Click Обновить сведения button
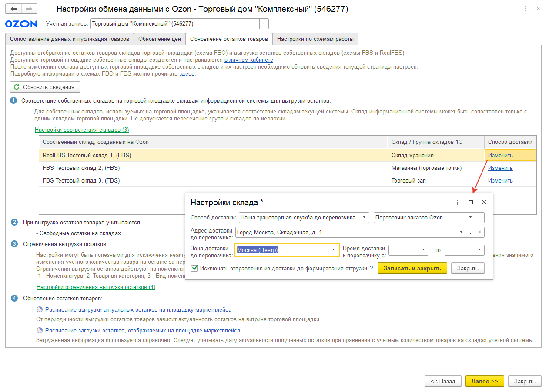The height and width of the screenshot is (392, 549). (x=45, y=87)
